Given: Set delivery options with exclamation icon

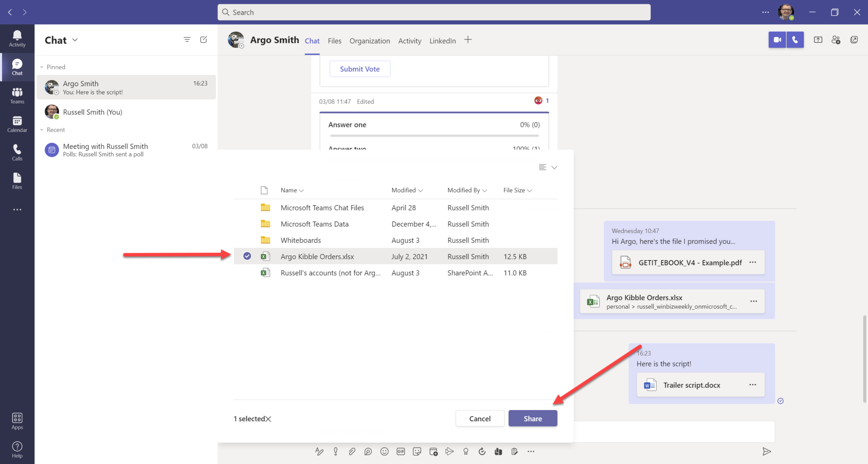Looking at the screenshot, I should point(336,452).
